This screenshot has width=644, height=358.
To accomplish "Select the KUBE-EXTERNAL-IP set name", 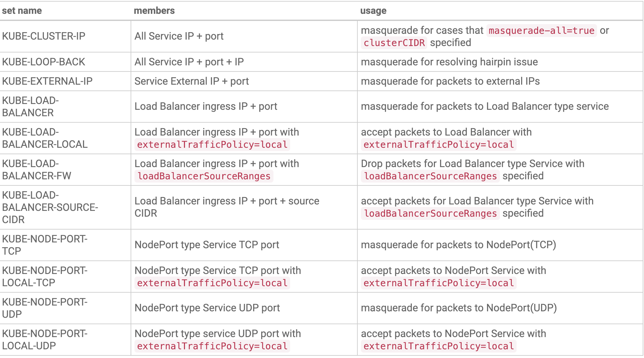I will (x=47, y=81).
